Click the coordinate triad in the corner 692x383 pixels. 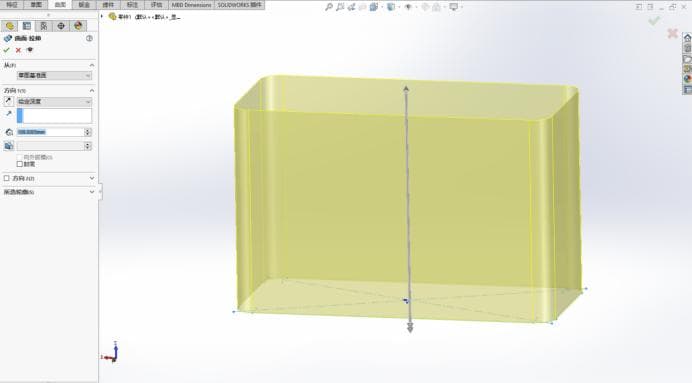(110, 352)
